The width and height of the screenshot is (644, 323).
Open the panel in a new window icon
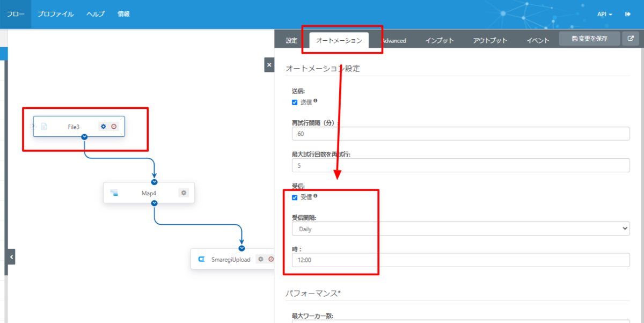tap(631, 39)
